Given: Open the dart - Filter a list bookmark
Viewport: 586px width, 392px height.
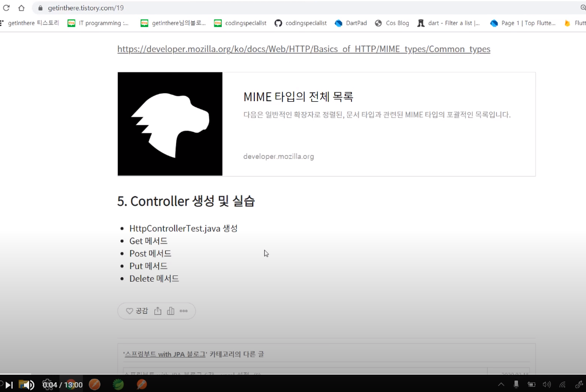Looking at the screenshot, I should point(448,23).
